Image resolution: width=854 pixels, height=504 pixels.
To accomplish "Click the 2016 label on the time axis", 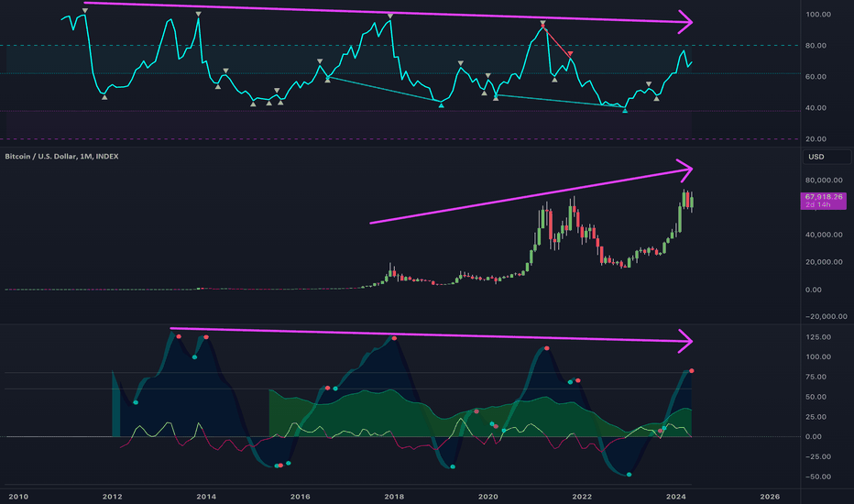I will 301,497.
